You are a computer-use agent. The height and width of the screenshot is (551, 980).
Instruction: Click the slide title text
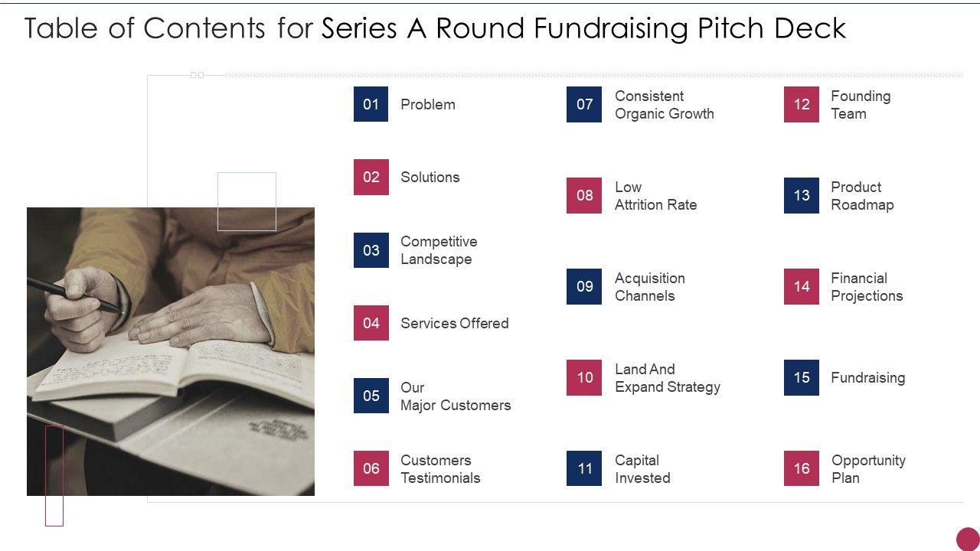pyautogui.click(x=435, y=28)
